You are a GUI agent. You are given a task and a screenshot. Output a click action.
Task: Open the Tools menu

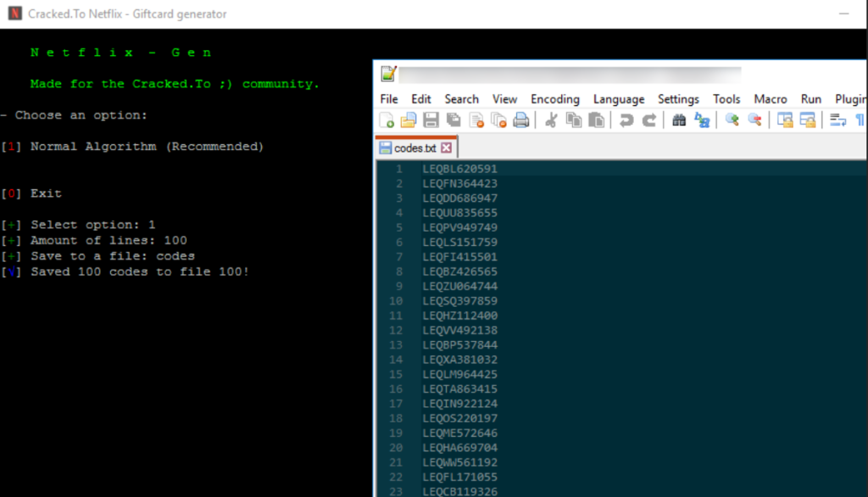726,99
